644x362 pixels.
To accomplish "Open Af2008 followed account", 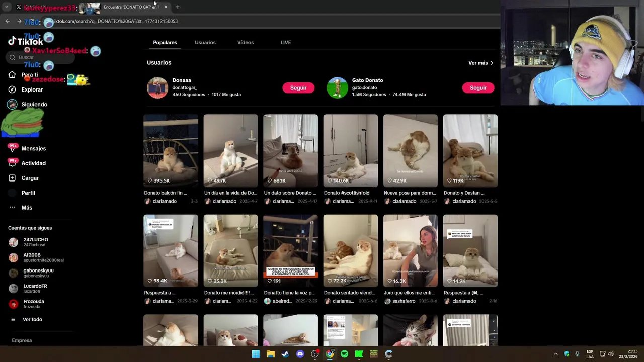I will (x=36, y=258).
